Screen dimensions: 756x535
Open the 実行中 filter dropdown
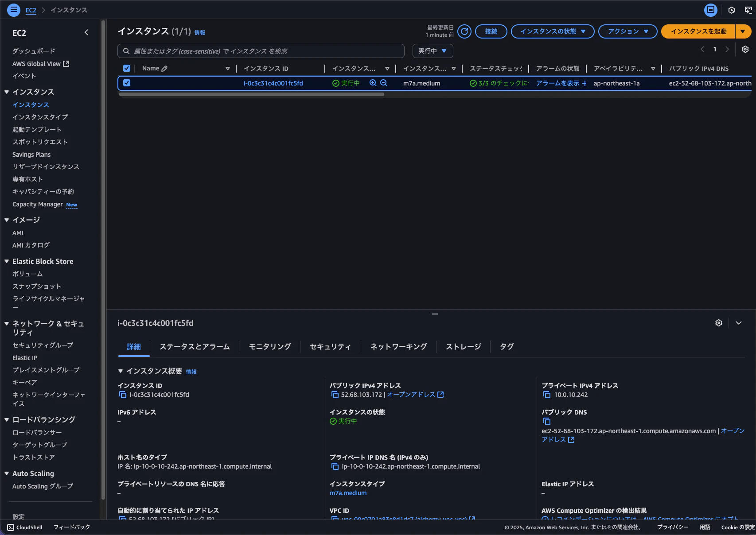(433, 51)
